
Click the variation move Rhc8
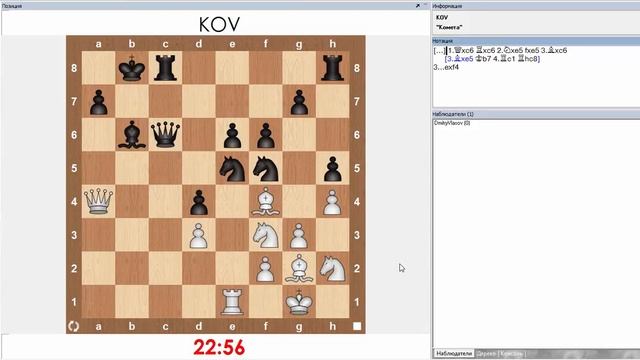point(528,59)
